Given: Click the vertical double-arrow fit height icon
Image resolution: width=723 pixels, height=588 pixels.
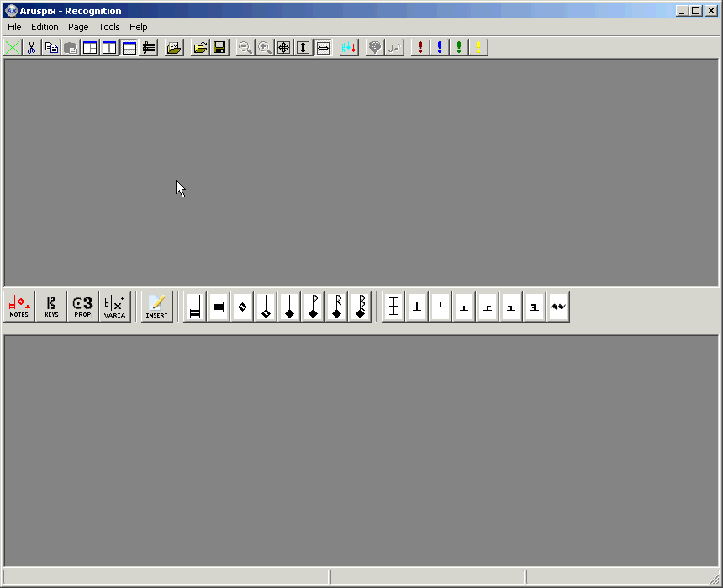Looking at the screenshot, I should click(x=303, y=48).
